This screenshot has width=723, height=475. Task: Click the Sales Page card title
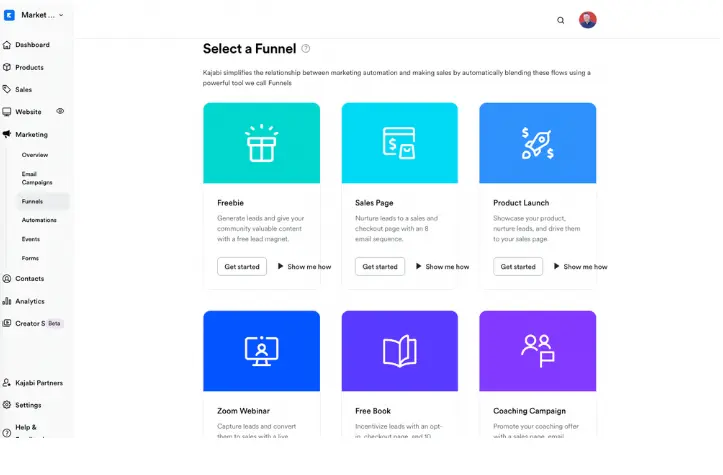(x=374, y=203)
